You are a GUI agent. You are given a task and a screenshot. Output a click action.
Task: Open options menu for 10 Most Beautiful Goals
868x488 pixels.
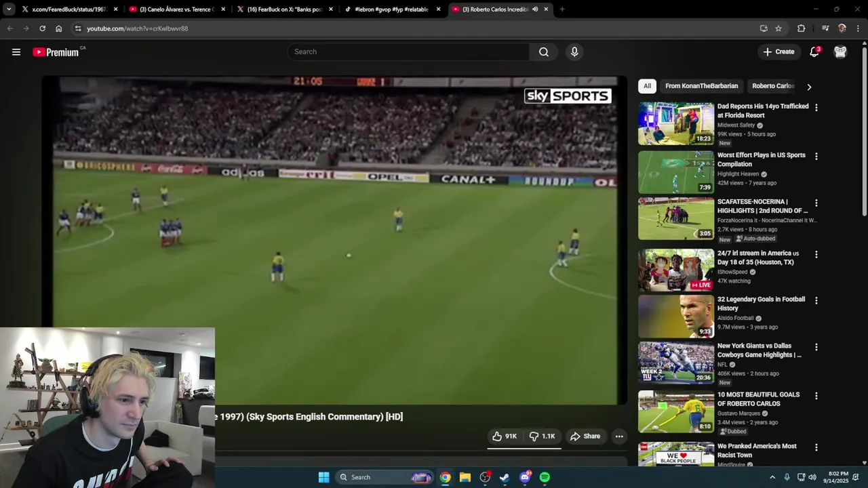pos(816,396)
